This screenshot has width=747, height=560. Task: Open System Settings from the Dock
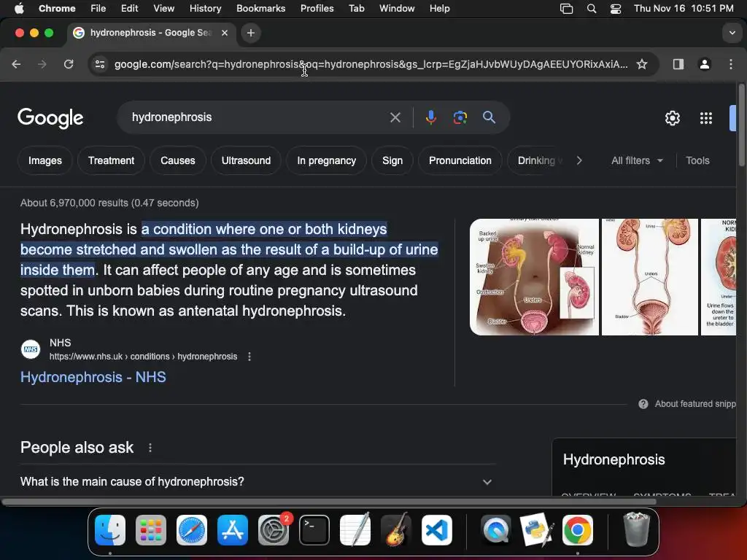[274, 530]
